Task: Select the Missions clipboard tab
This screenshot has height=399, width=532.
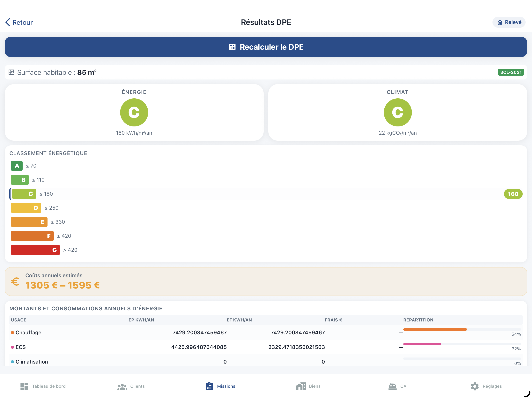Action: 220,386
